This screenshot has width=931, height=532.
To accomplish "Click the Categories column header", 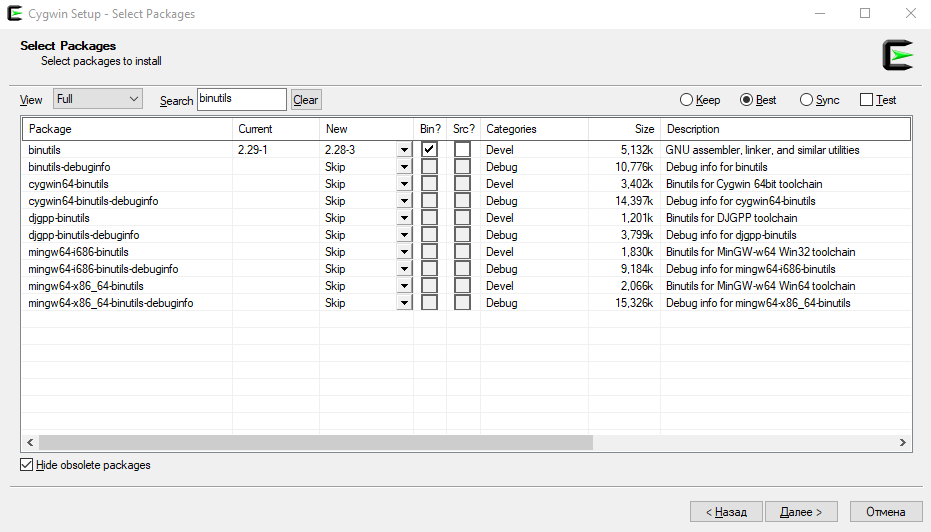I will (x=534, y=129).
